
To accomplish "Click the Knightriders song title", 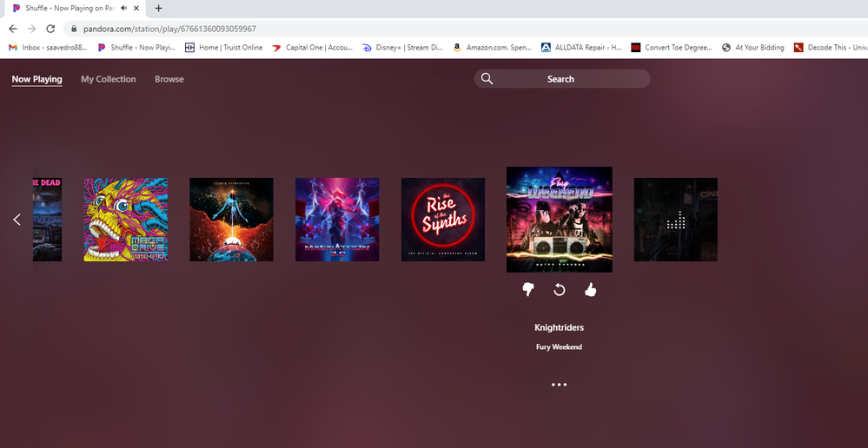I will (560, 328).
